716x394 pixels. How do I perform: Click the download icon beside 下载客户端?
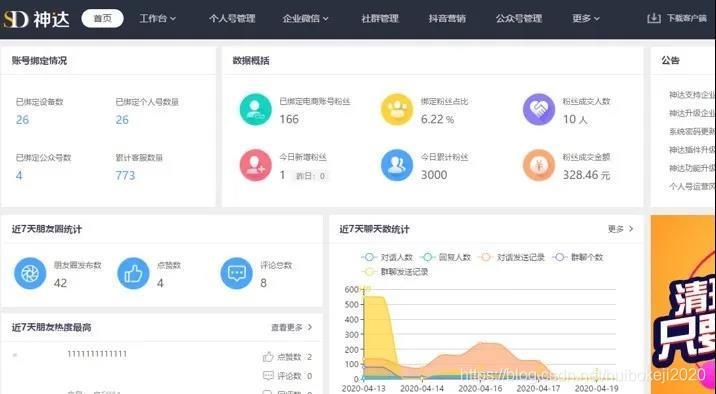(x=654, y=18)
